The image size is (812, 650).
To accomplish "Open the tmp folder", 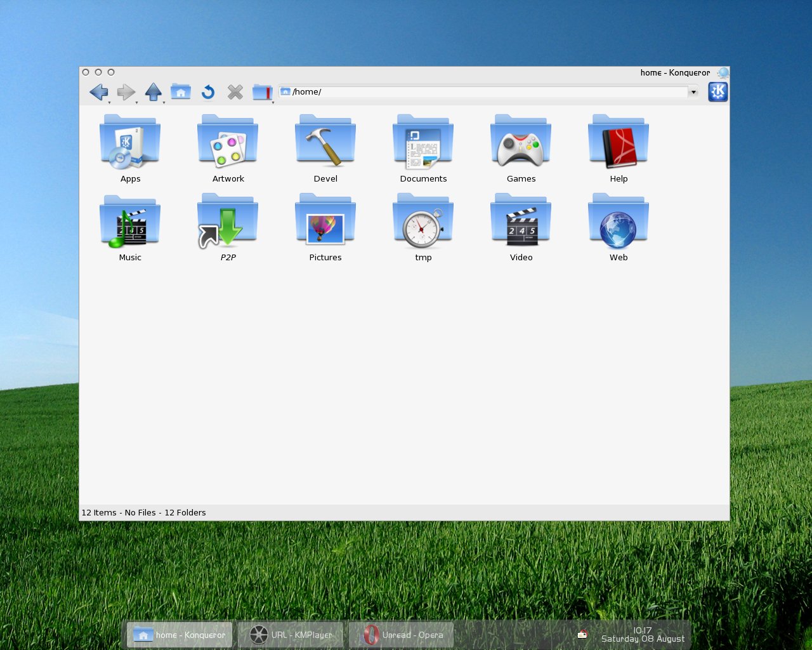I will (x=423, y=228).
